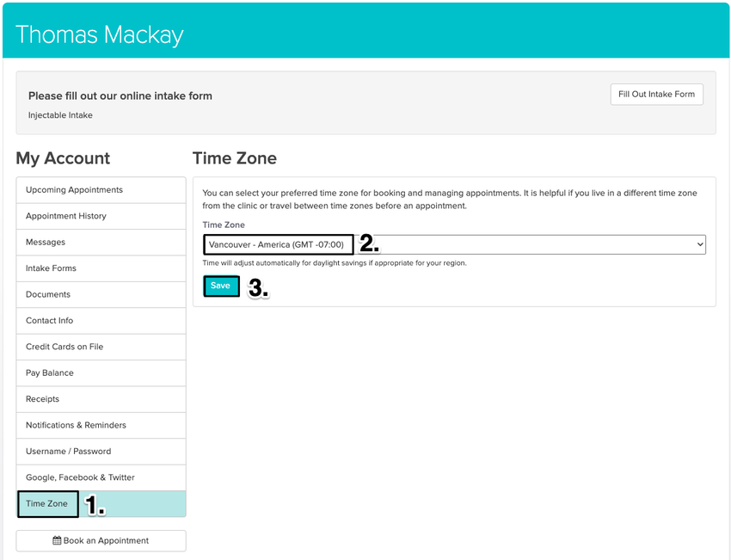Screen dimensions: 731x560
Task: Select the highlighted Time Zone sidebar item
Action: coord(47,503)
